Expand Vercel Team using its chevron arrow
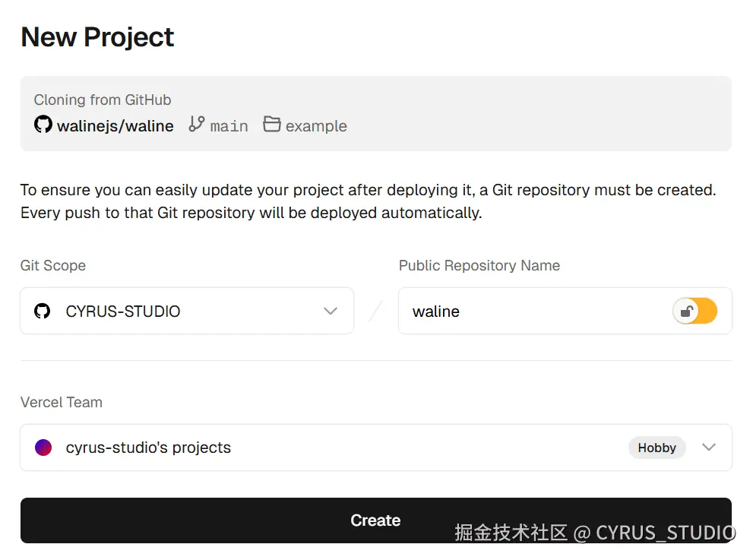Viewport: 753px width, 560px height. point(709,448)
